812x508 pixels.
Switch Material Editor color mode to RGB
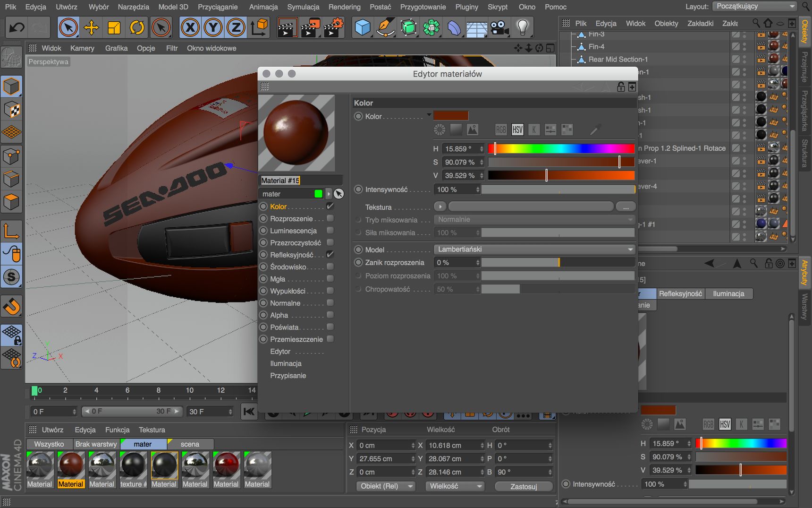coord(501,129)
